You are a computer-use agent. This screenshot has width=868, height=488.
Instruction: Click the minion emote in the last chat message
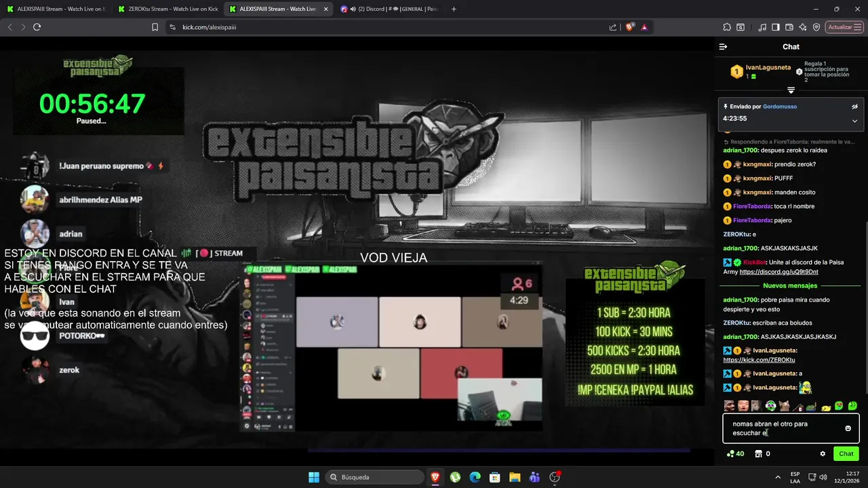pyautogui.click(x=806, y=388)
